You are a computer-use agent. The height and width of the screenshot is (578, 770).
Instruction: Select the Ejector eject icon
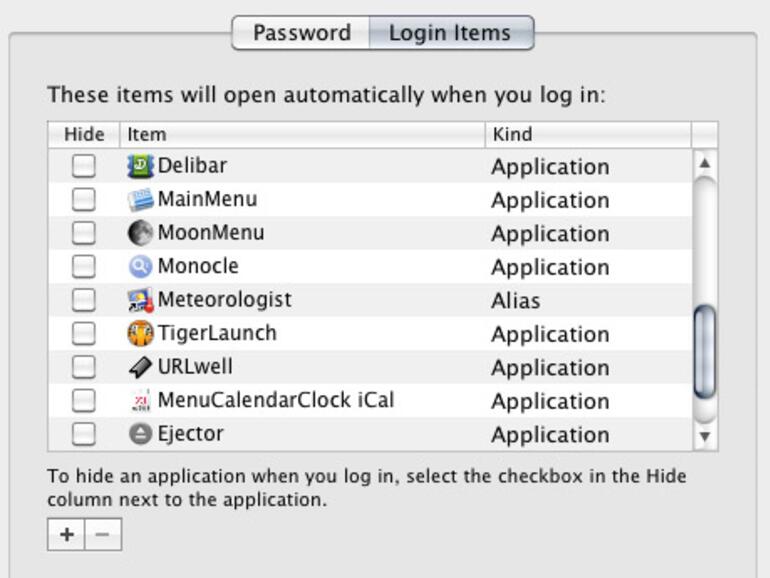[141, 434]
